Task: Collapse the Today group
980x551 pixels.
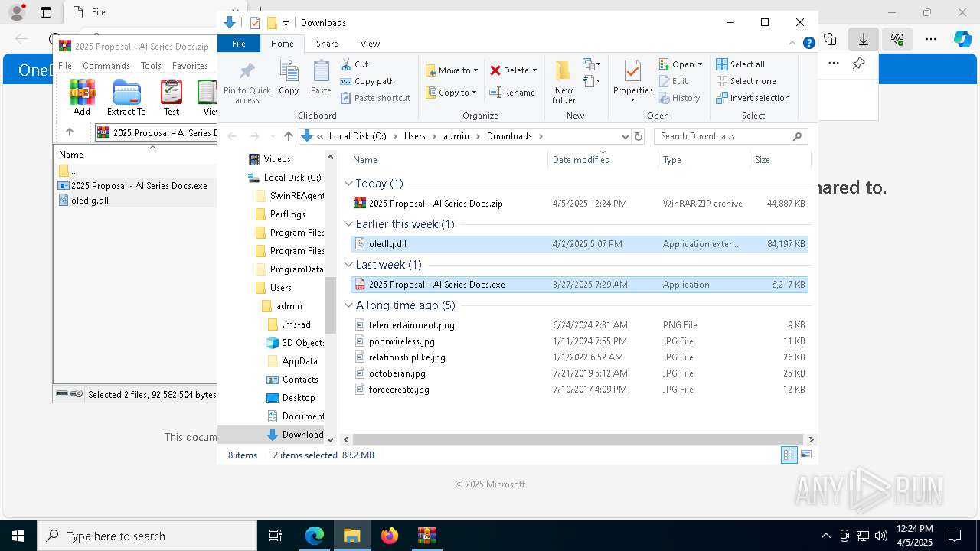Action: pyautogui.click(x=348, y=184)
